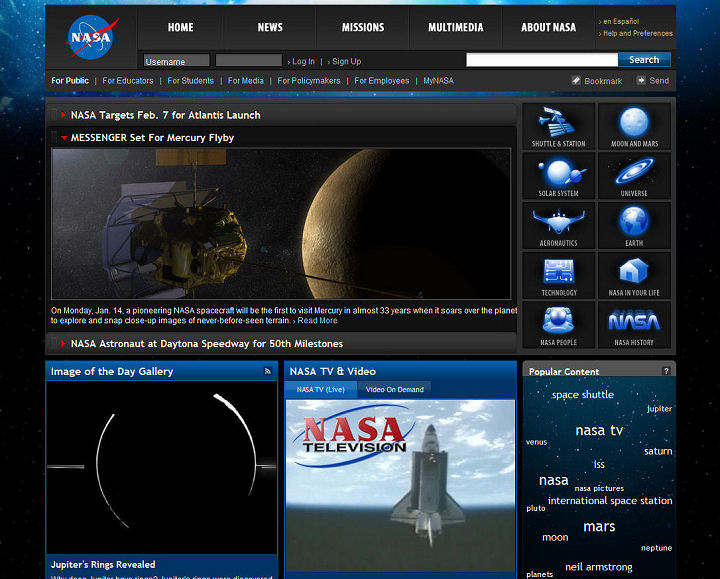Open the MISSIONS navigation menu
The height and width of the screenshot is (579, 720).
point(363,28)
